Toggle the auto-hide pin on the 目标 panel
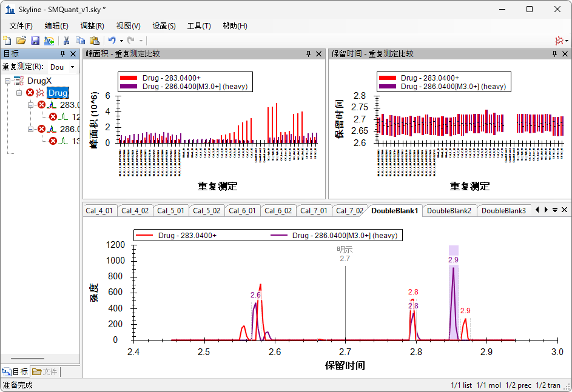This screenshot has height=392, width=572. [62, 54]
